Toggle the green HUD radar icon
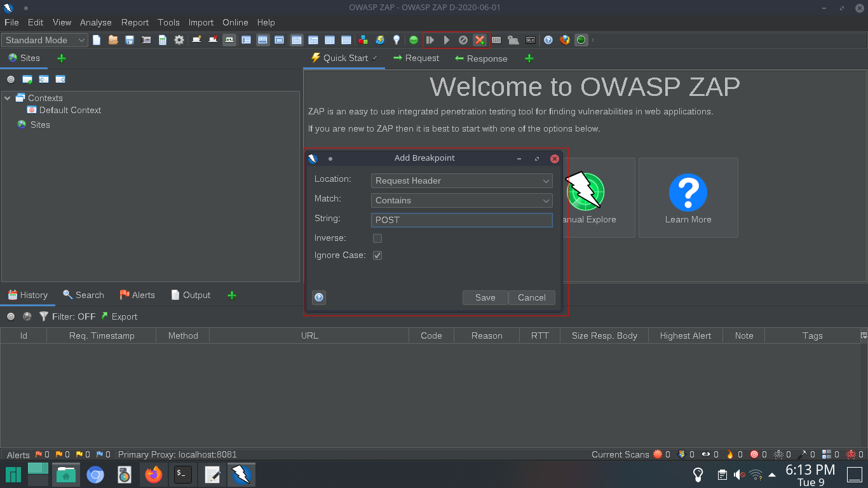 [581, 40]
